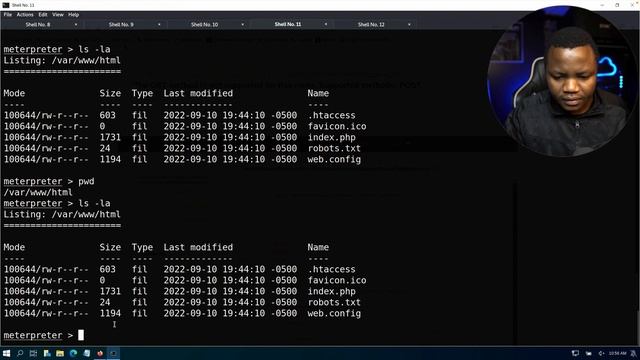Open the View menu
This screenshot has width=640, height=360.
[58, 15]
